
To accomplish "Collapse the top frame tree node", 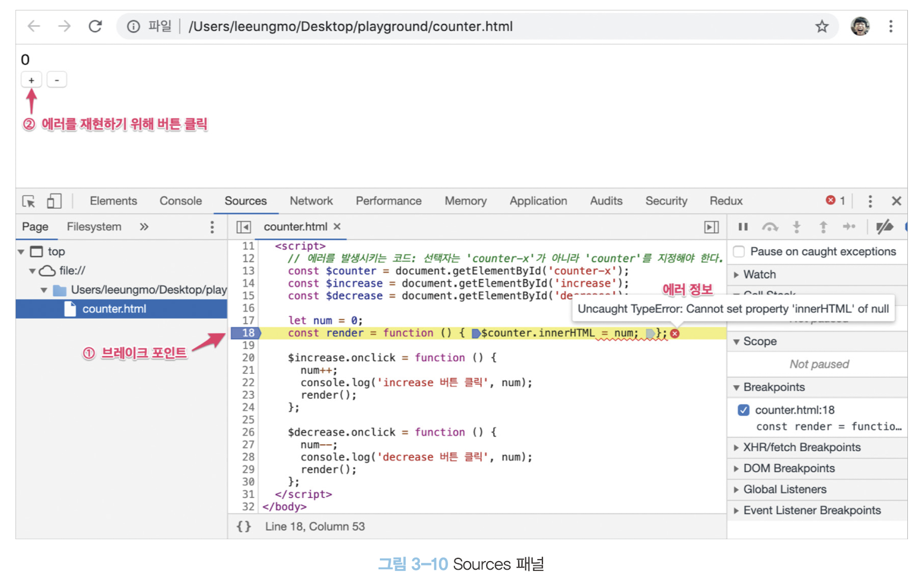I will [x=21, y=252].
